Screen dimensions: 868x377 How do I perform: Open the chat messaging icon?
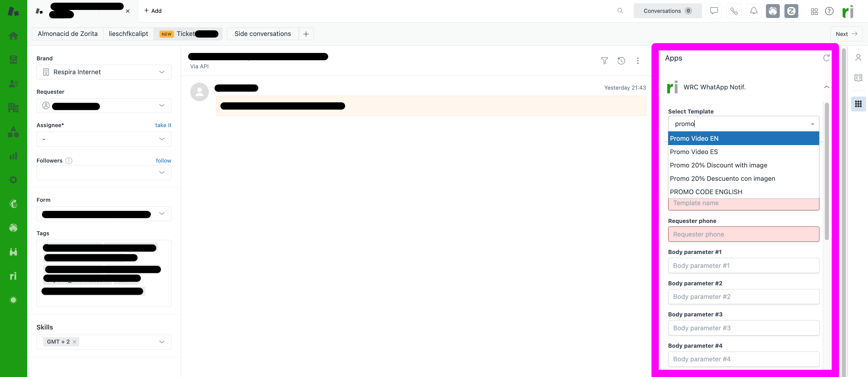pyautogui.click(x=714, y=11)
